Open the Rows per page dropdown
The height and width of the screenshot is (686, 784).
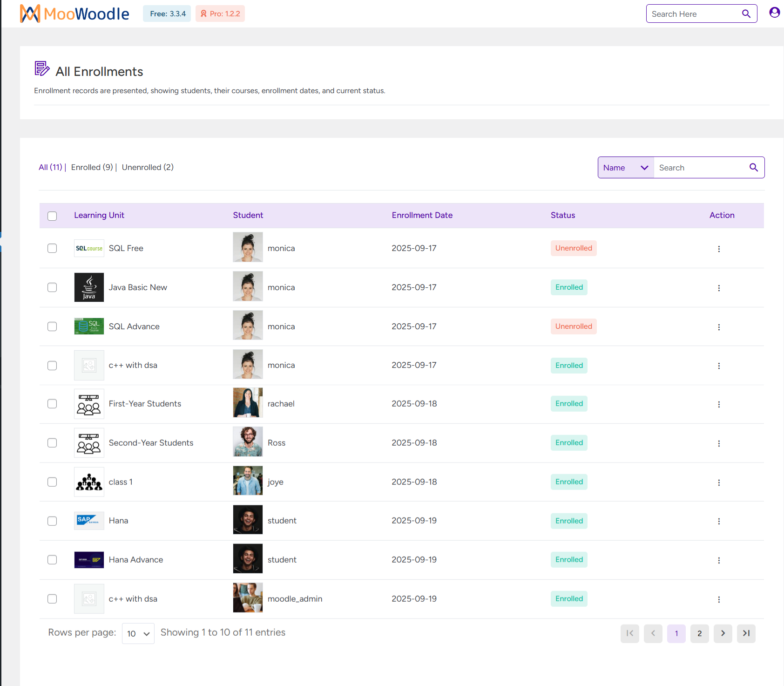[138, 633]
